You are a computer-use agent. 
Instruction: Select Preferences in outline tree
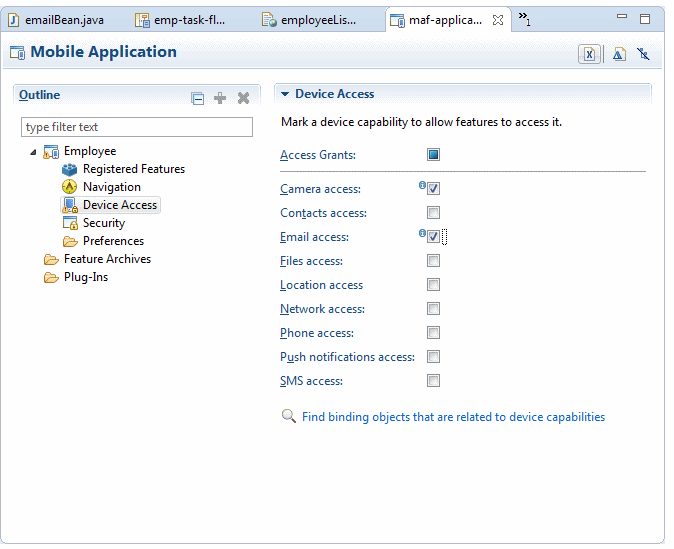[x=113, y=241]
